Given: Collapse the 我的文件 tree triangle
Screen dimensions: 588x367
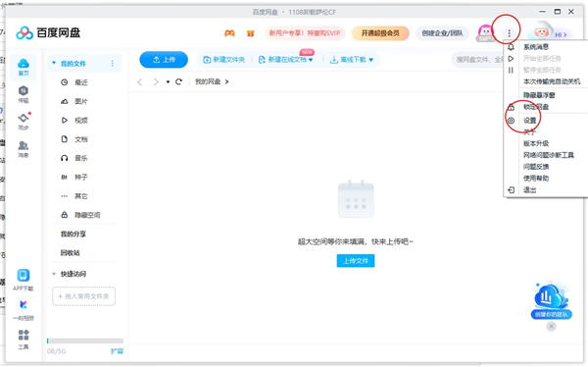Looking at the screenshot, I should pyautogui.click(x=54, y=63).
